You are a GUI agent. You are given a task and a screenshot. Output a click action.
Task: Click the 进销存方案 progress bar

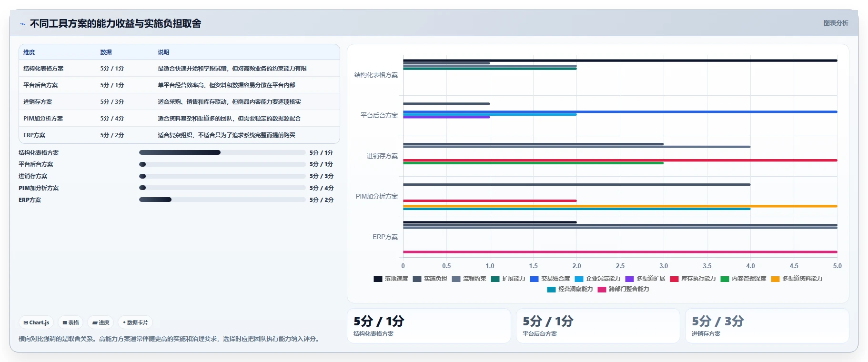222,176
